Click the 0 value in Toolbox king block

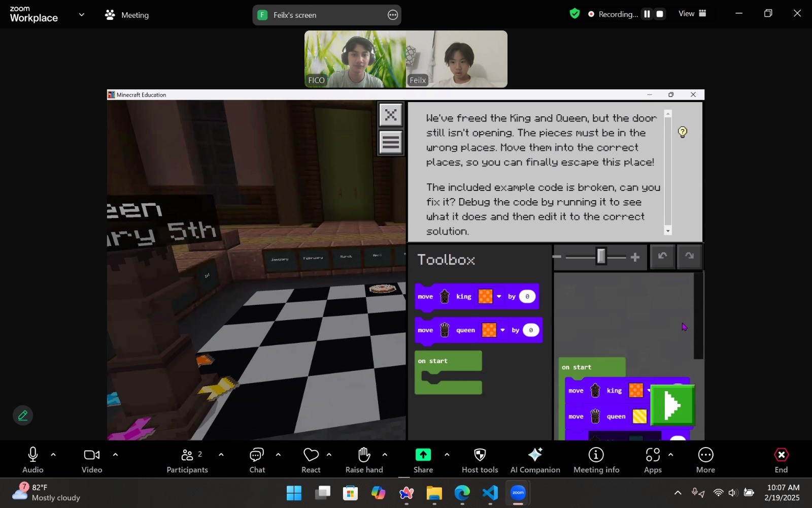coord(527,297)
